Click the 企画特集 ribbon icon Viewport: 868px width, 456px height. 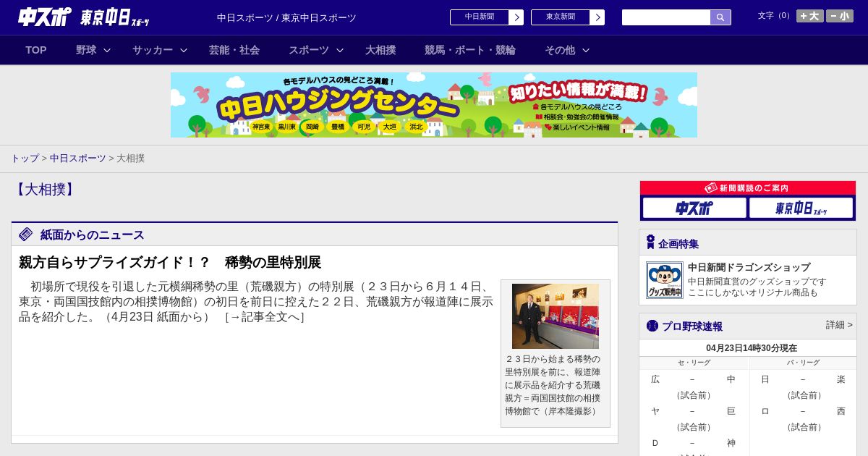pos(650,242)
